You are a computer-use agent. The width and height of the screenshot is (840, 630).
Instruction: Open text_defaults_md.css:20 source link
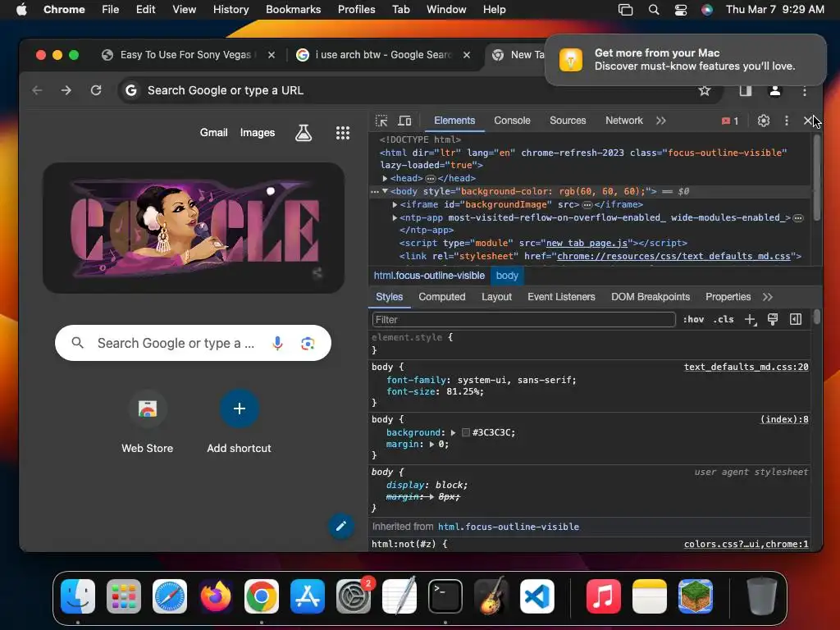point(746,367)
